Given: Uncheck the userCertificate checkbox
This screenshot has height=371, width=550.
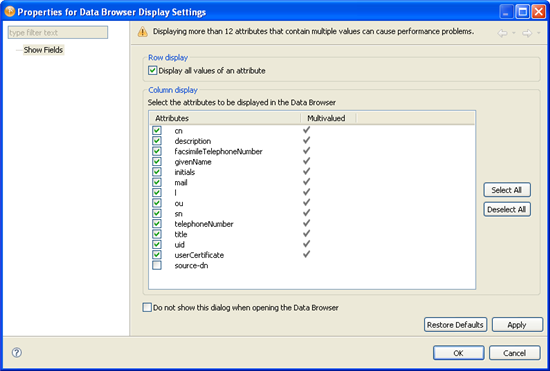Looking at the screenshot, I should pyautogui.click(x=157, y=255).
